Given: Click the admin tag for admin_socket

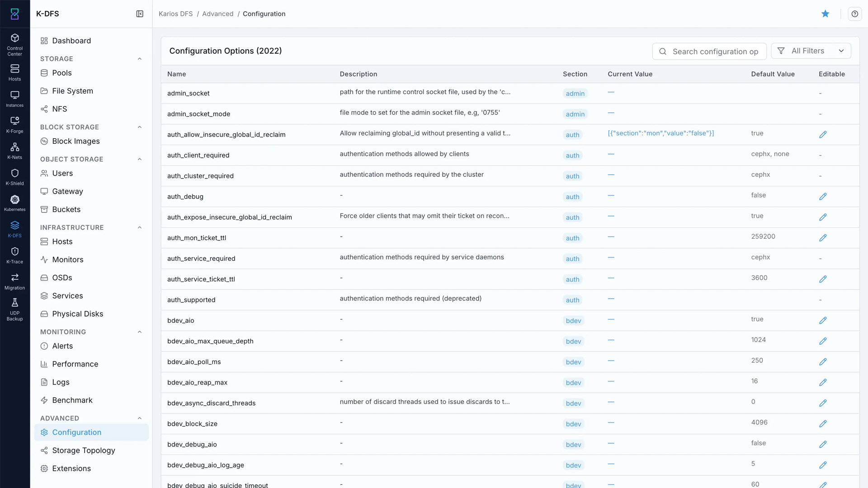Looking at the screenshot, I should (575, 94).
